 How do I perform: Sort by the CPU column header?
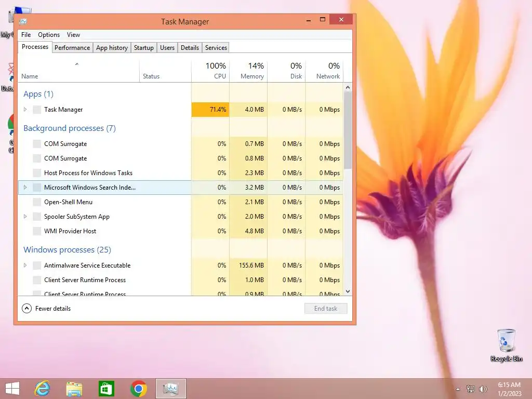pyautogui.click(x=210, y=71)
